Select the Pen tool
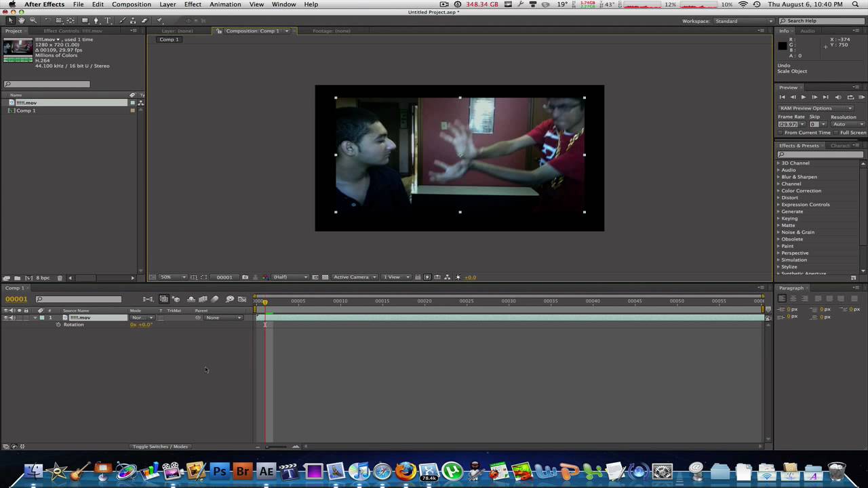The image size is (868, 488). (x=96, y=20)
